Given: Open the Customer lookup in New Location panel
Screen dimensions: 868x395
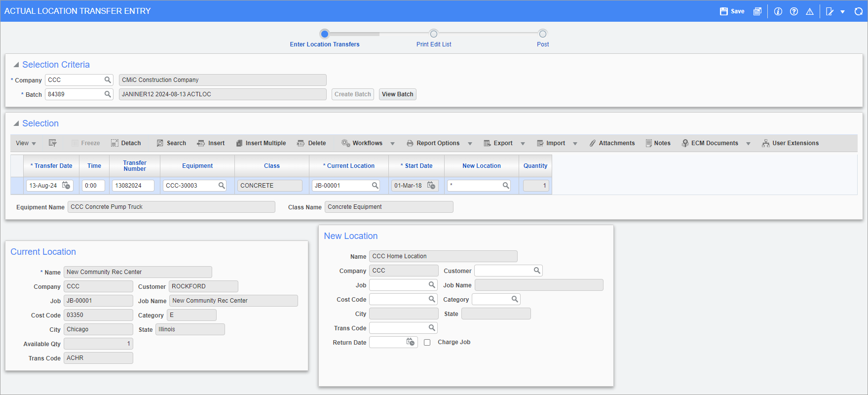Looking at the screenshot, I should pyautogui.click(x=537, y=271).
